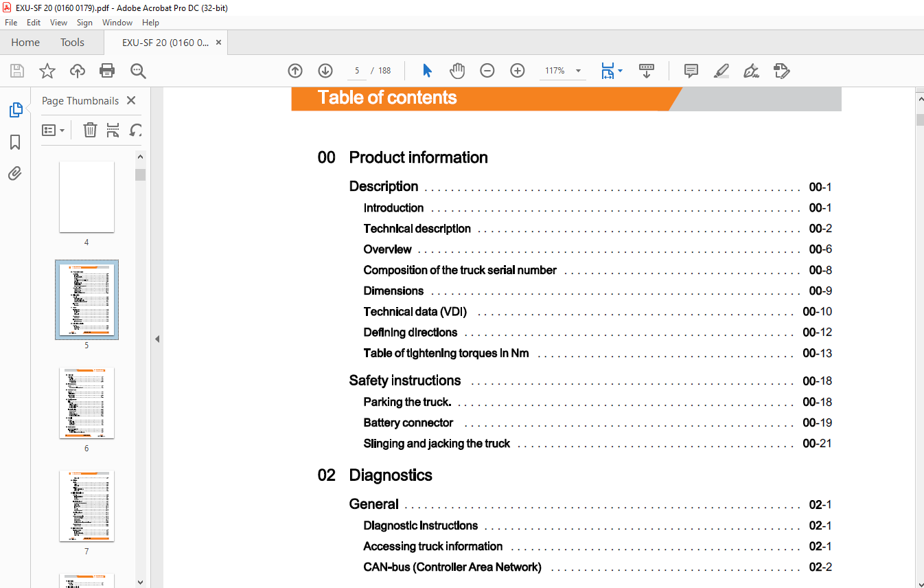This screenshot has height=588, width=924.
Task: Switch to the Tools tab
Action: point(72,42)
